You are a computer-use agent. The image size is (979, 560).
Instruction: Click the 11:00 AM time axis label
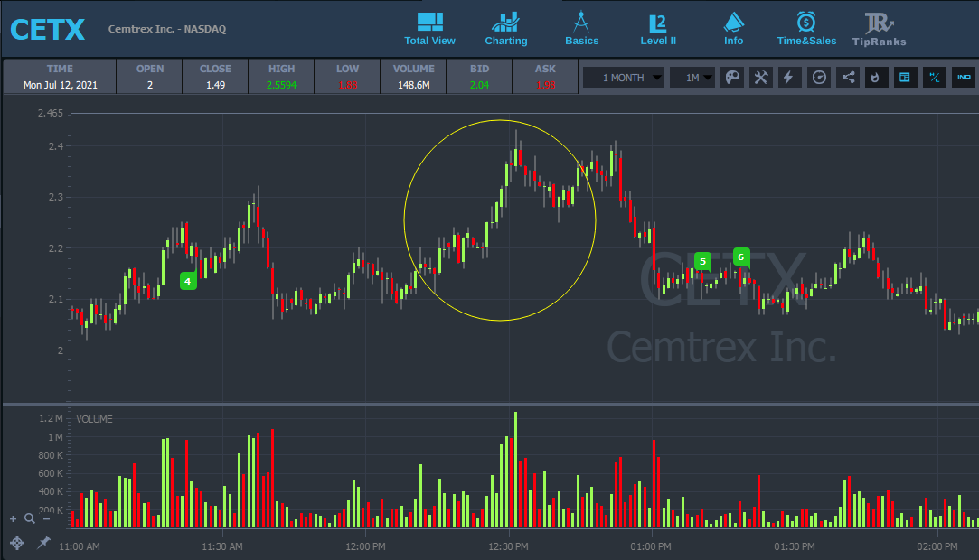[x=80, y=546]
